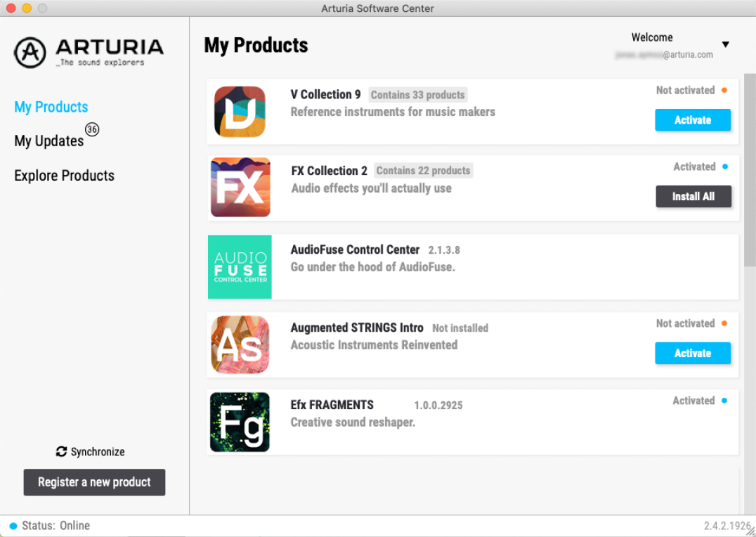Click Register a new product button
This screenshot has height=537, width=756.
coord(94,482)
